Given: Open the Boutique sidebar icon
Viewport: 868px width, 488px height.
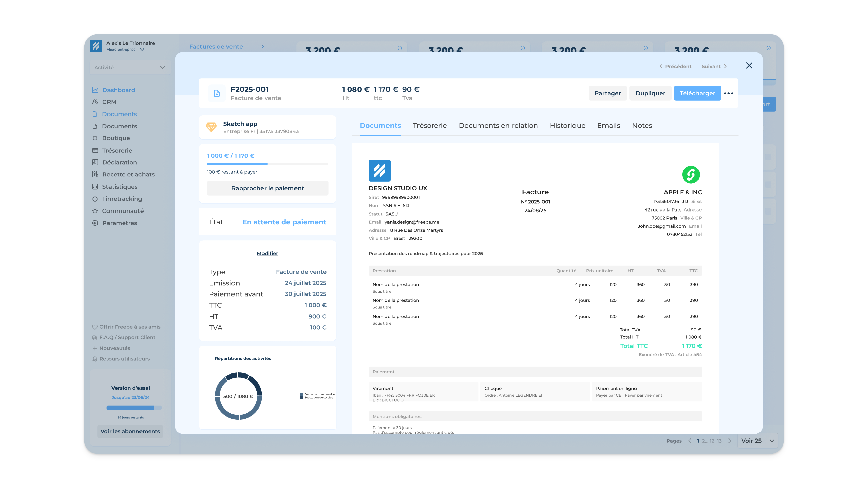Looking at the screenshot, I should point(95,138).
